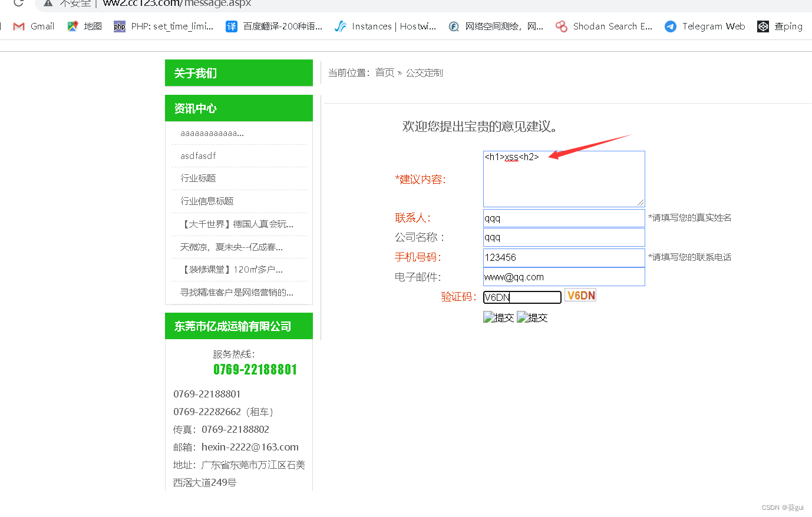Open the aaaaaaaaaaaa... news item
The image size is (812, 517).
pyautogui.click(x=212, y=133)
